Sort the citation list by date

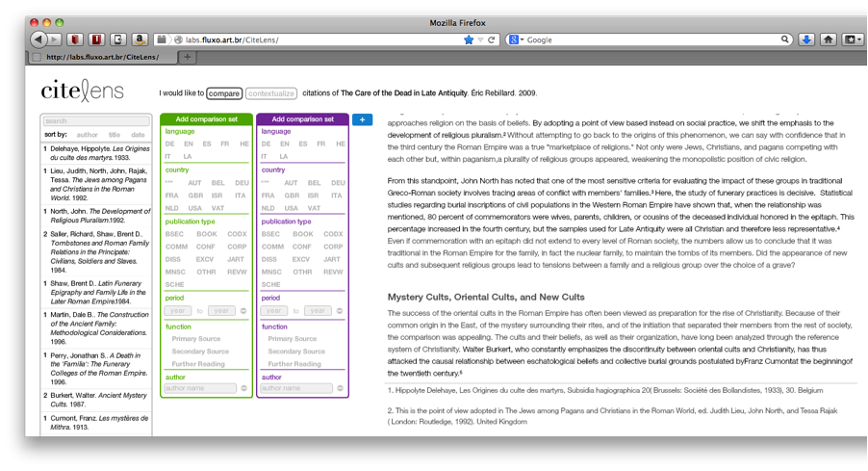point(138,135)
